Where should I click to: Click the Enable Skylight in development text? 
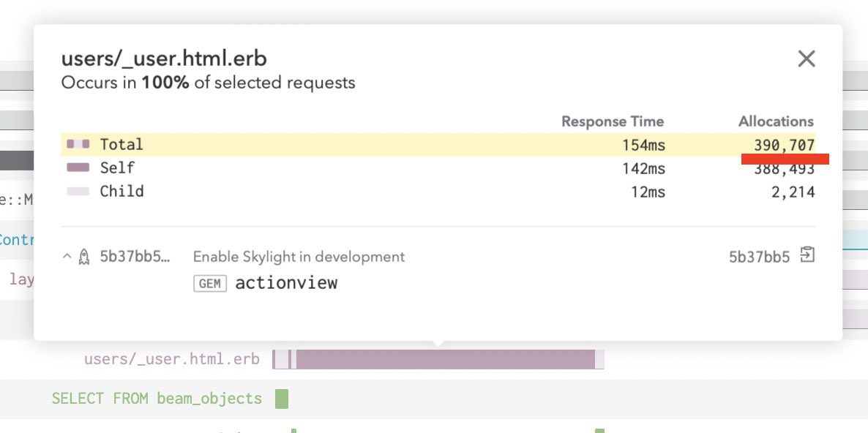tap(299, 257)
